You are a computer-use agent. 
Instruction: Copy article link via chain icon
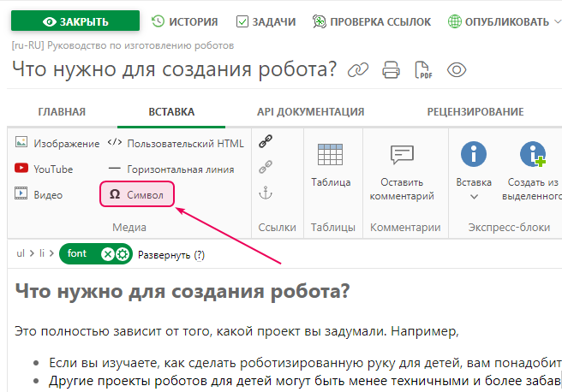pyautogui.click(x=358, y=70)
